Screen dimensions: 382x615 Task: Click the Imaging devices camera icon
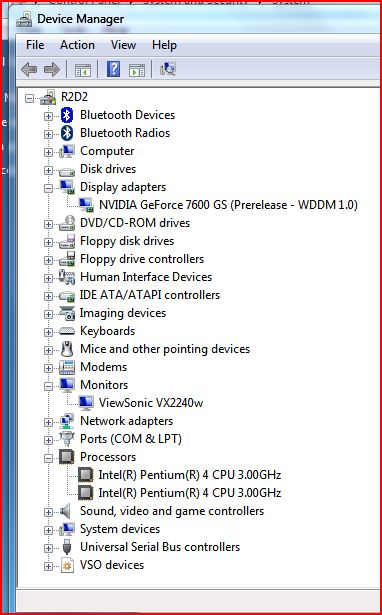coord(67,313)
